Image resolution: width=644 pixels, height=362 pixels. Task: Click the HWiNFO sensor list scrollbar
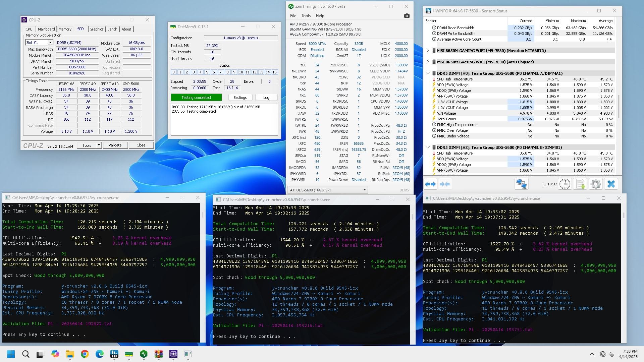(619, 107)
